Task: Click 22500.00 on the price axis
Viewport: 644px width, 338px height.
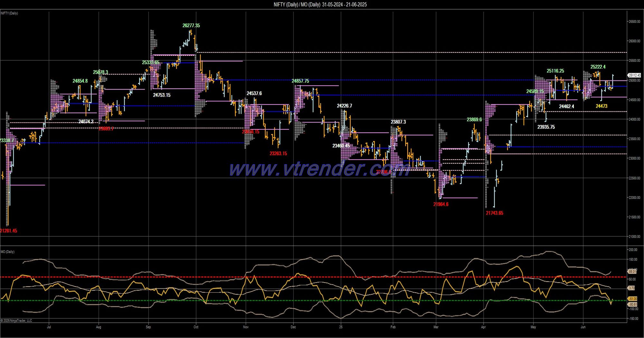Action: [634, 178]
